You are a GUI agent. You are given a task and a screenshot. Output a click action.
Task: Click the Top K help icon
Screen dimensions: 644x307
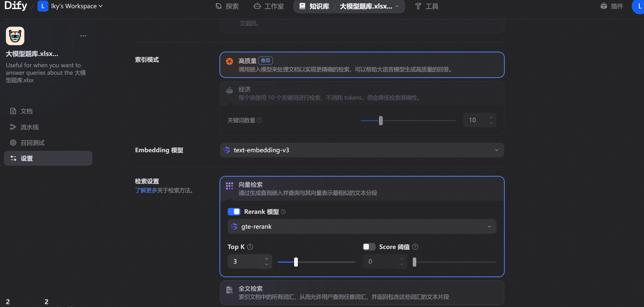pyautogui.click(x=250, y=247)
